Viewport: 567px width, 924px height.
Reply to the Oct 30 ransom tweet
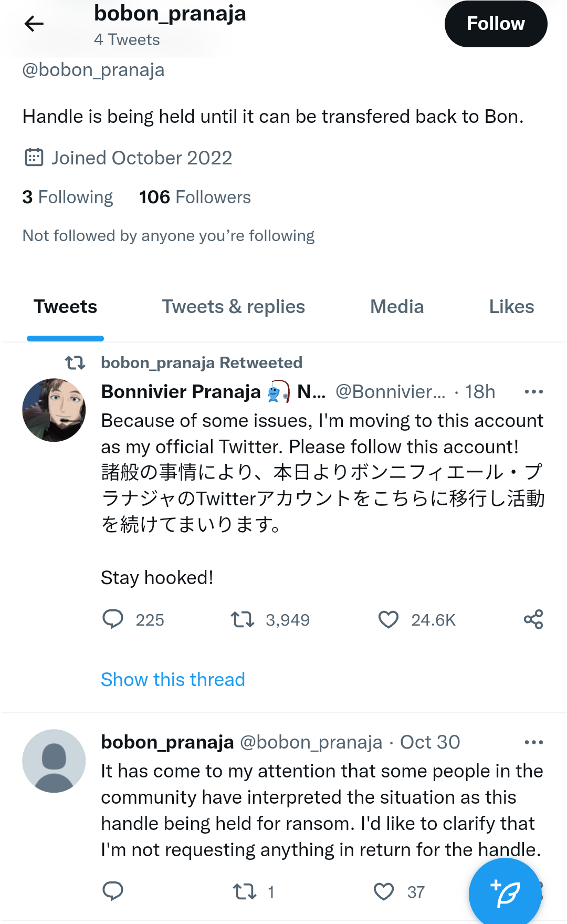113,891
